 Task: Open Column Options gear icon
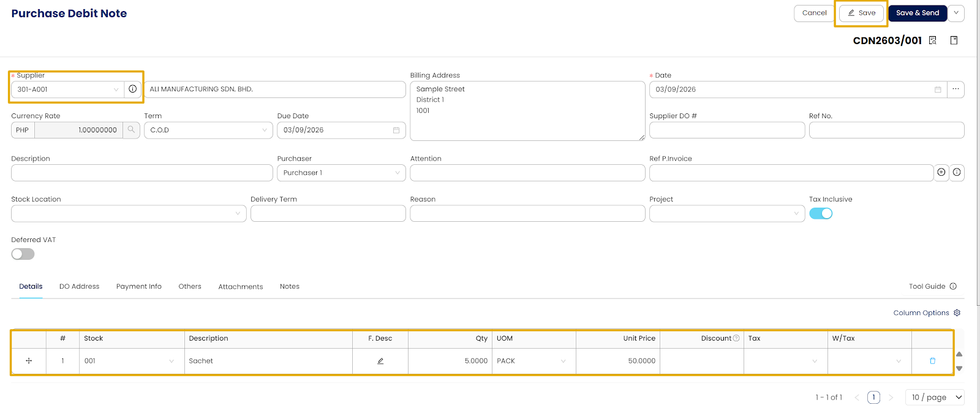tap(957, 313)
